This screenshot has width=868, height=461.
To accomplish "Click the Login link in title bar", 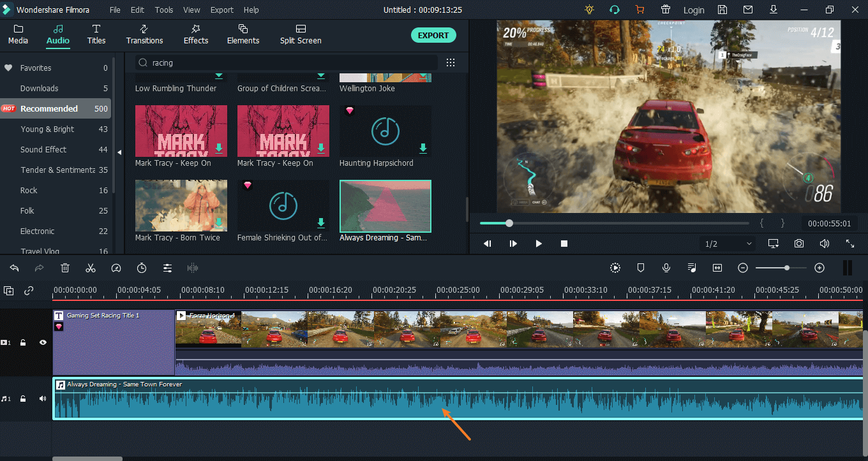I will click(694, 10).
